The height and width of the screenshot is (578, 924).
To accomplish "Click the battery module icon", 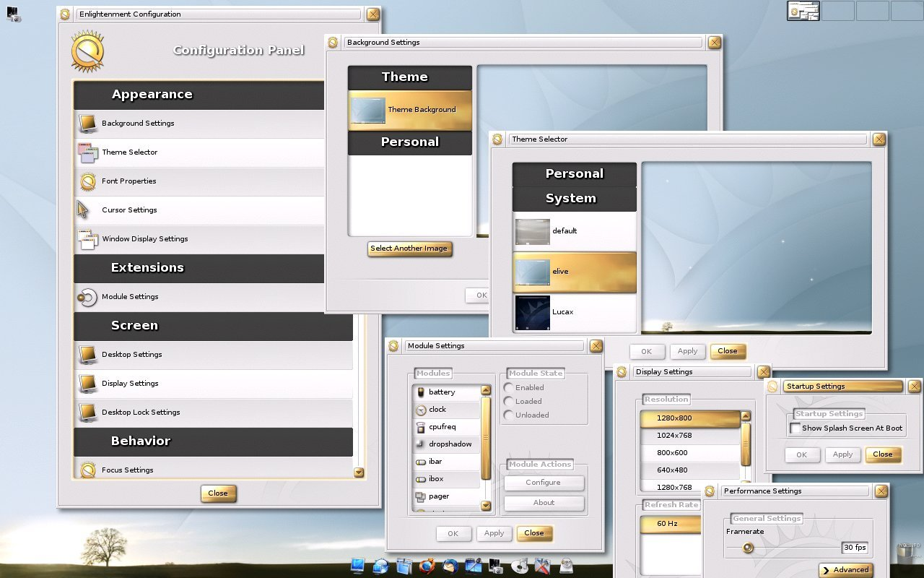I will [422, 392].
